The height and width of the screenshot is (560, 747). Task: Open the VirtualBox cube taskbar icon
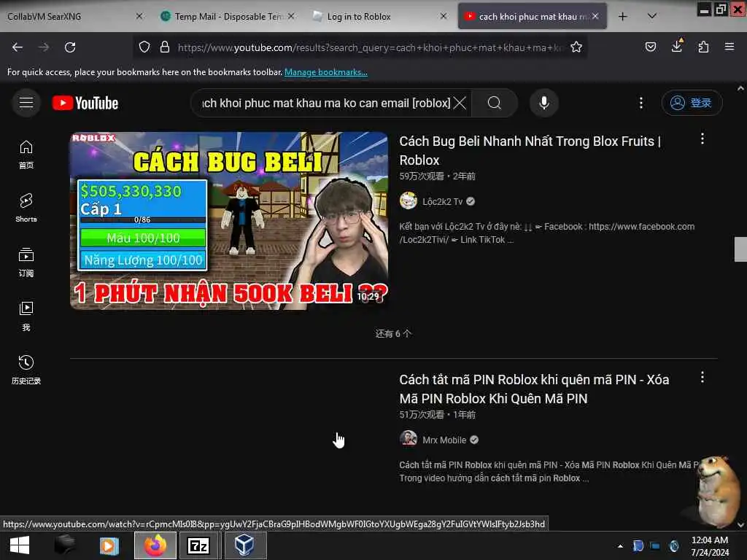point(244,545)
